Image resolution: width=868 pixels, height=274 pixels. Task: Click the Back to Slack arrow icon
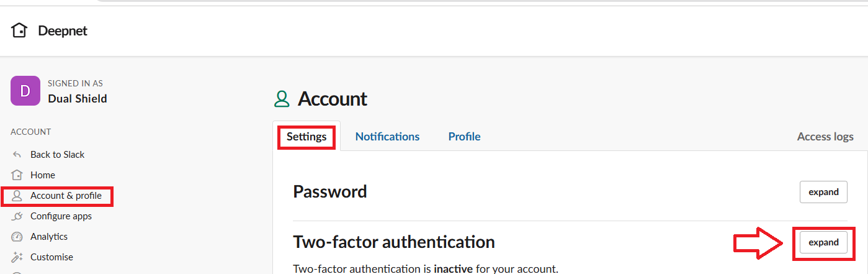pos(17,155)
